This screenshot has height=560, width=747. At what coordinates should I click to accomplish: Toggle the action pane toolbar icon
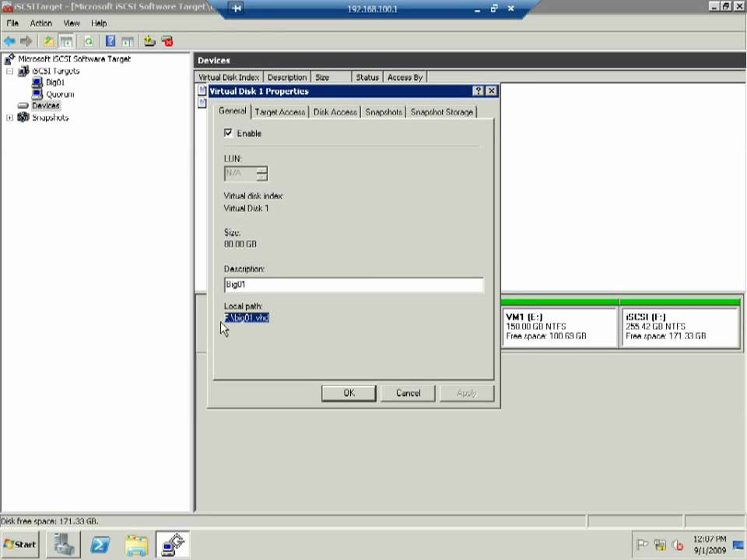127,41
